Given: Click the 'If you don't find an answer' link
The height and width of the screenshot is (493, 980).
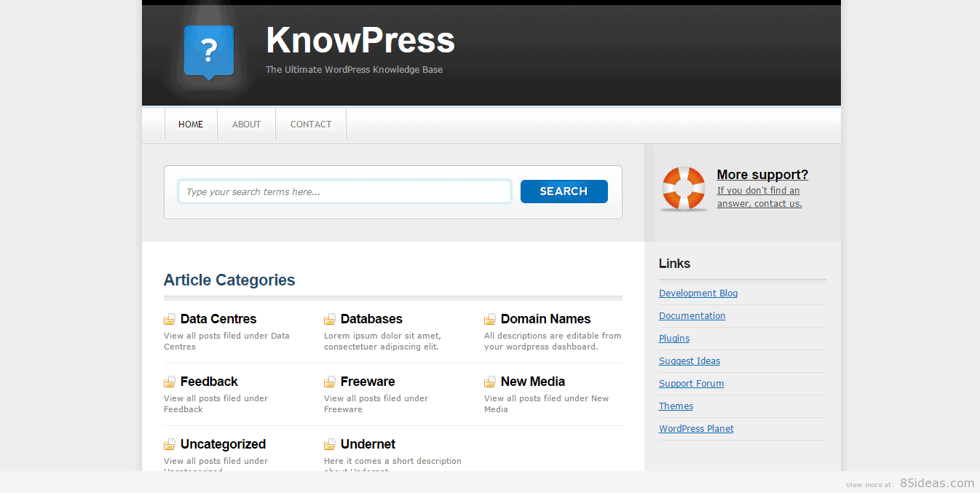Looking at the screenshot, I should [x=759, y=197].
